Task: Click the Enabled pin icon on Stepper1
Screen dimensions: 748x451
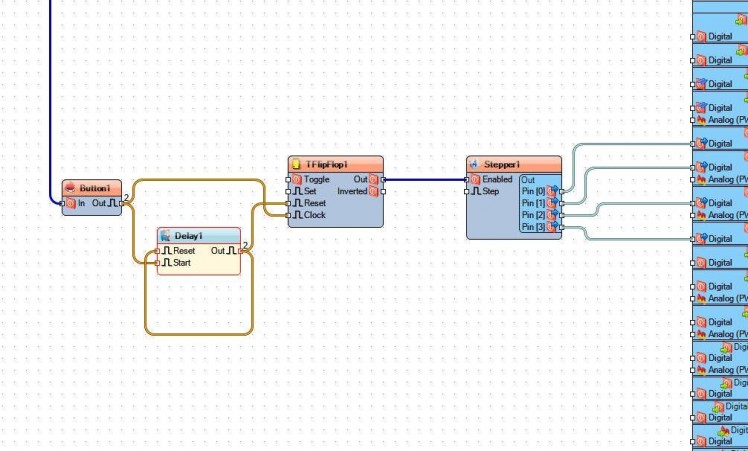Action: click(x=475, y=179)
